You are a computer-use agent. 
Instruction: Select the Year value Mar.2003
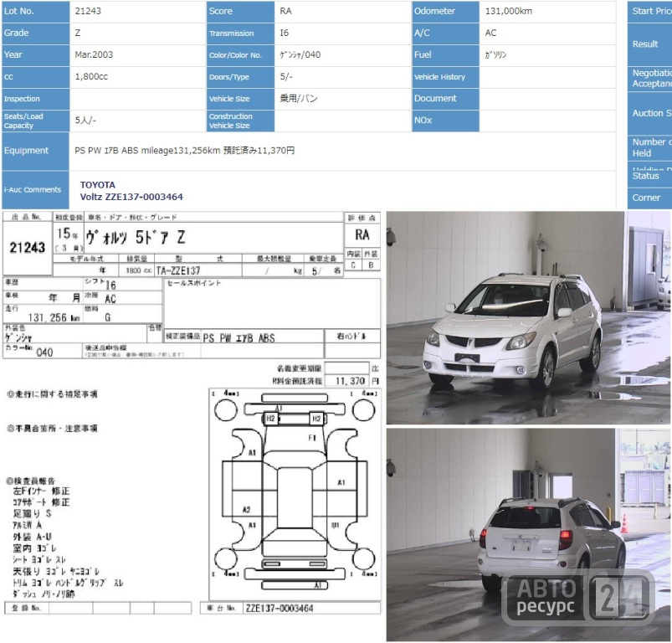pos(94,55)
